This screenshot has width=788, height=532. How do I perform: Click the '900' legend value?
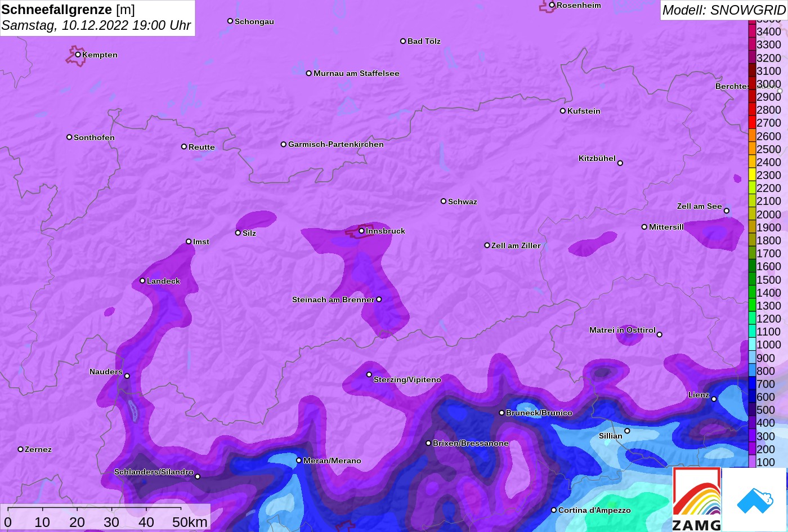[765, 358]
